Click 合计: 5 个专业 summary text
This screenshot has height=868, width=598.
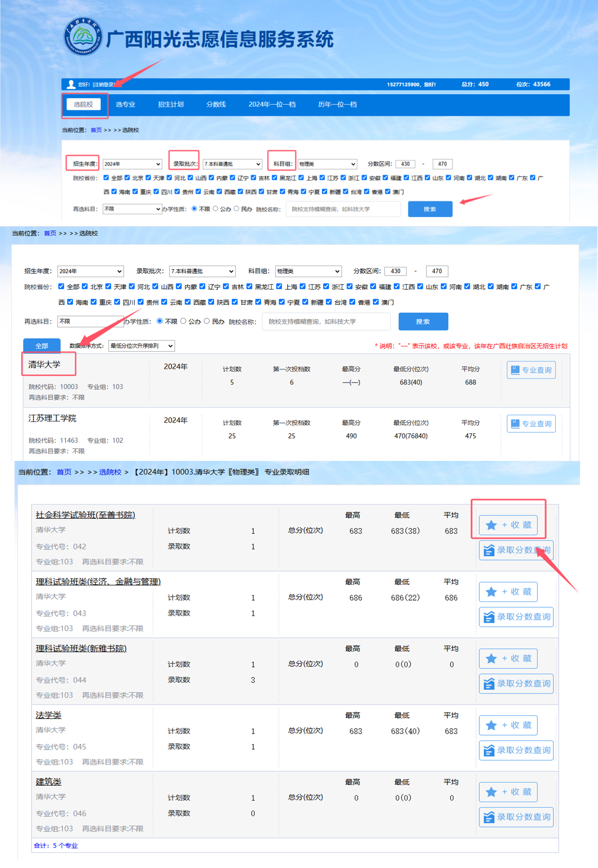[56, 845]
